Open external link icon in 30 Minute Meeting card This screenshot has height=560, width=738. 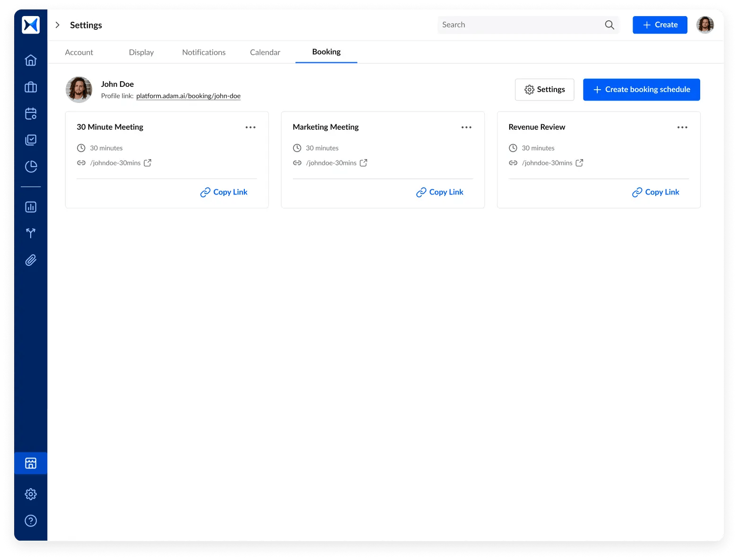(x=147, y=163)
